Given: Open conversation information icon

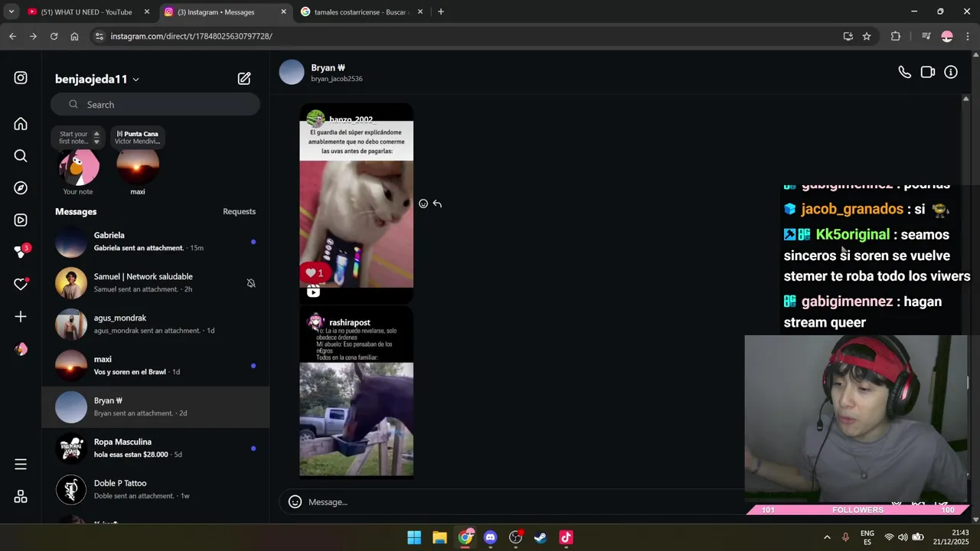Looking at the screenshot, I should pos(951,72).
